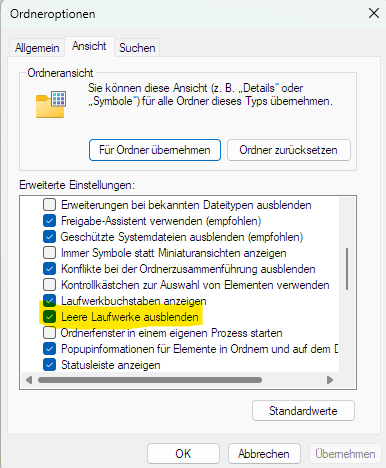Enable Erweiterungen bei bekannten Dateitypen ausblenden

coord(49,205)
